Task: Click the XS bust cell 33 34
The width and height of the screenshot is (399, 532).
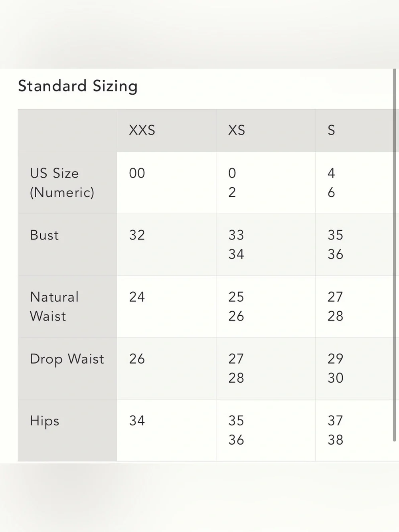Action: coord(266,245)
